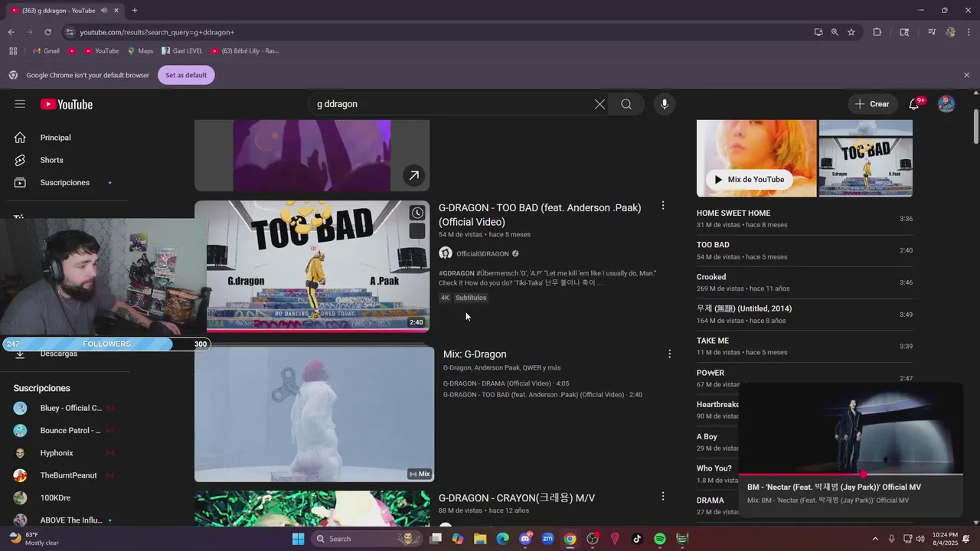Open File Explorer from the taskbar
The height and width of the screenshot is (551, 980).
point(480,539)
